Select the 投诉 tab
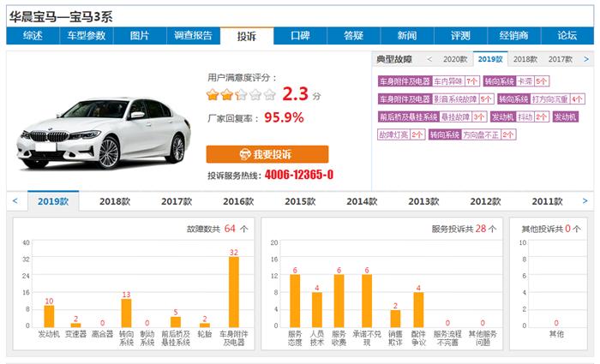Screen dimensions: 600x364 click(x=247, y=36)
